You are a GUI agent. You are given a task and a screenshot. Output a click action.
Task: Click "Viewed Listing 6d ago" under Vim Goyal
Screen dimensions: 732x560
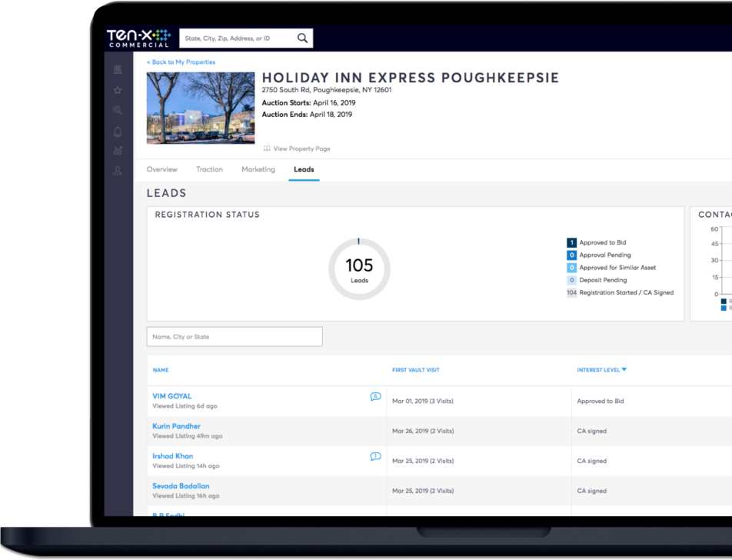click(185, 406)
